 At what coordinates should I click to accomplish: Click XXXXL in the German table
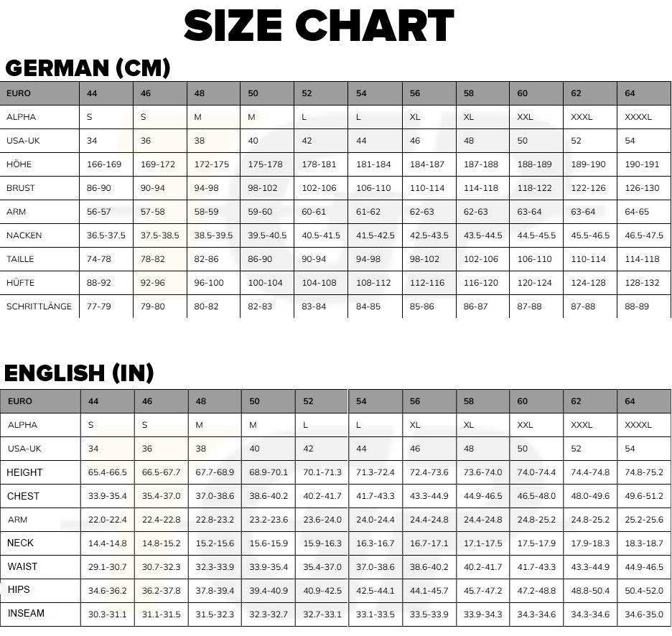(638, 117)
